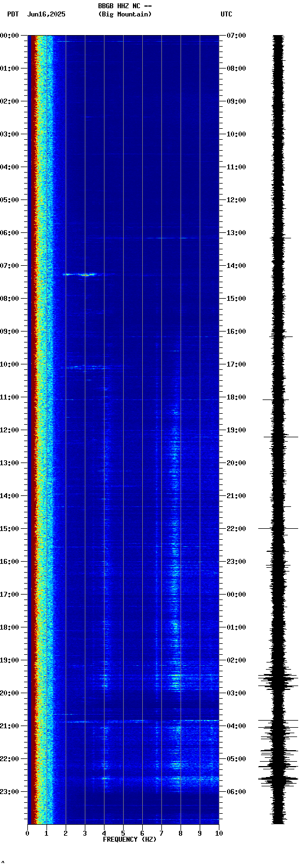Click the PDT time label 15:00
Screen dimensions: 302x868
[x=10, y=529]
